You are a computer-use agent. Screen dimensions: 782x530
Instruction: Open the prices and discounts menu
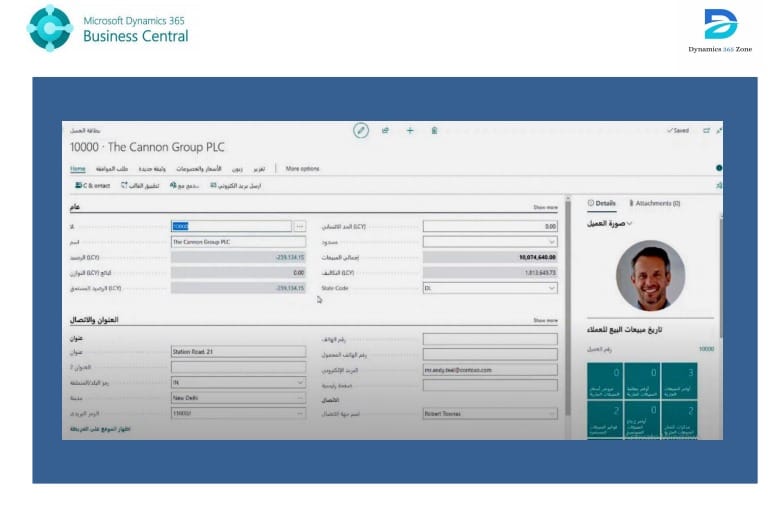click(198, 169)
